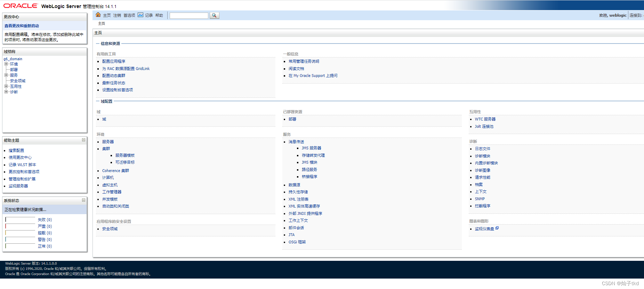Open 服务器 link under 环境
Image resolution: width=644 pixels, height=289 pixels.
108,142
